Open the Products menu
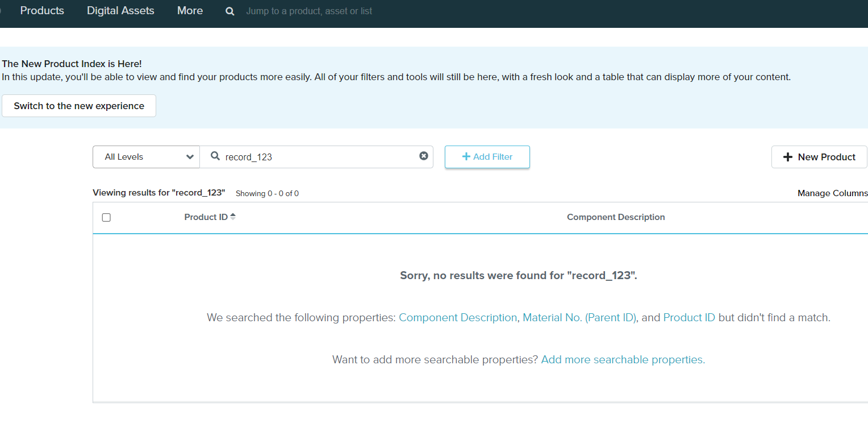Screen dimensions: 868x448 [x=42, y=11]
